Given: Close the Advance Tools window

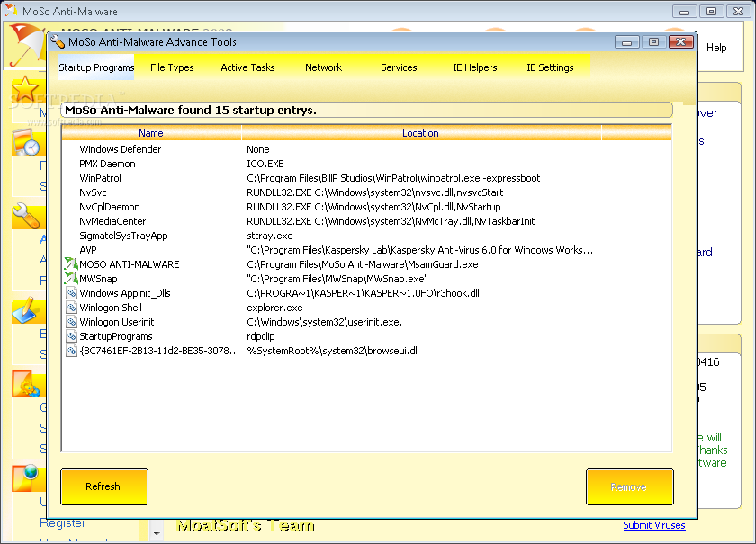Looking at the screenshot, I should click(681, 42).
